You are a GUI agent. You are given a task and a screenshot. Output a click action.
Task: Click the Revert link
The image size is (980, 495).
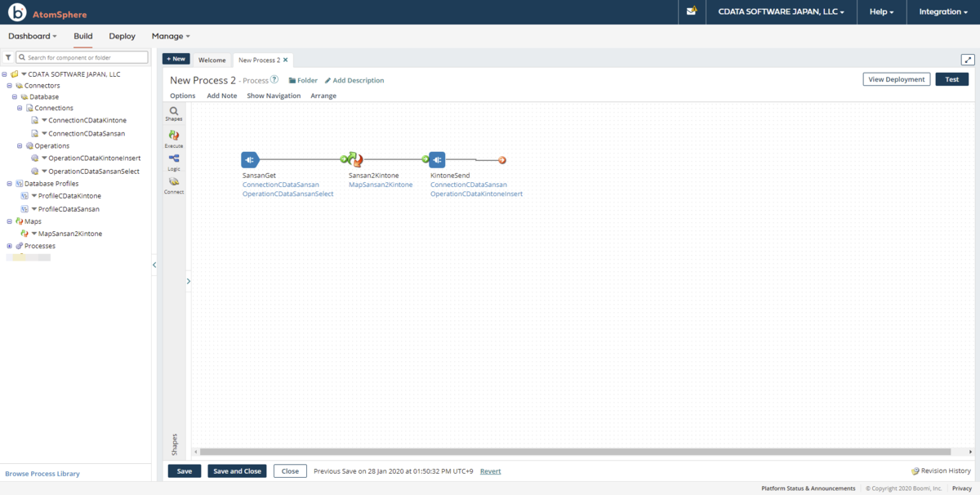pyautogui.click(x=491, y=471)
